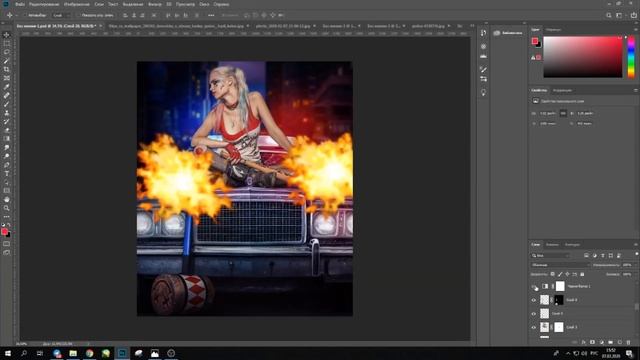
Task: Select the Horizontal Type tool
Action: tap(7, 173)
